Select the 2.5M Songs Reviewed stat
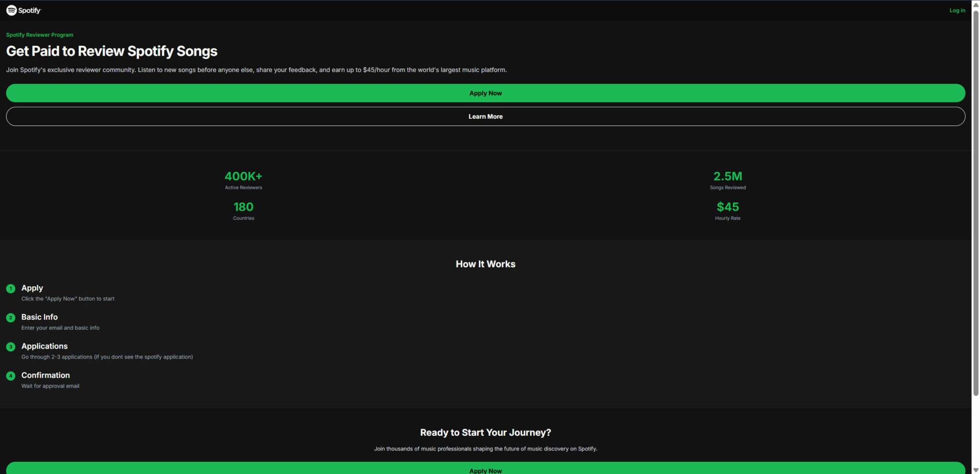 [x=727, y=176]
